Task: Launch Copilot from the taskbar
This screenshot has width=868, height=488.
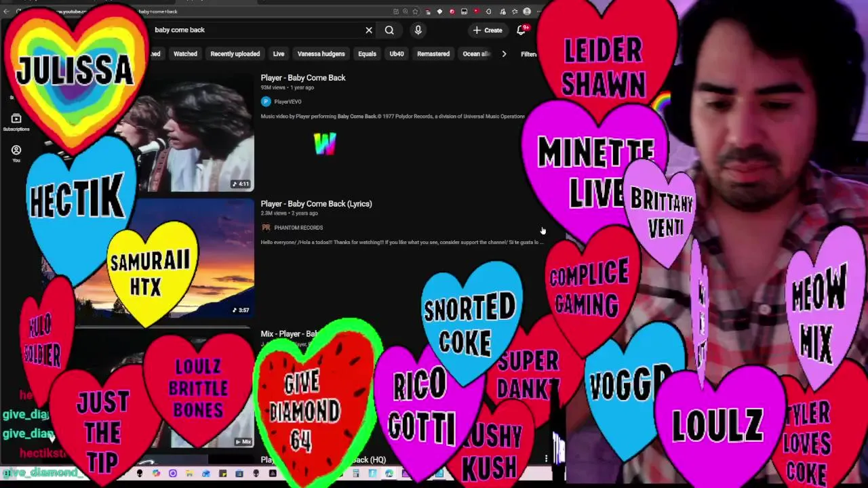Action: tap(156, 473)
